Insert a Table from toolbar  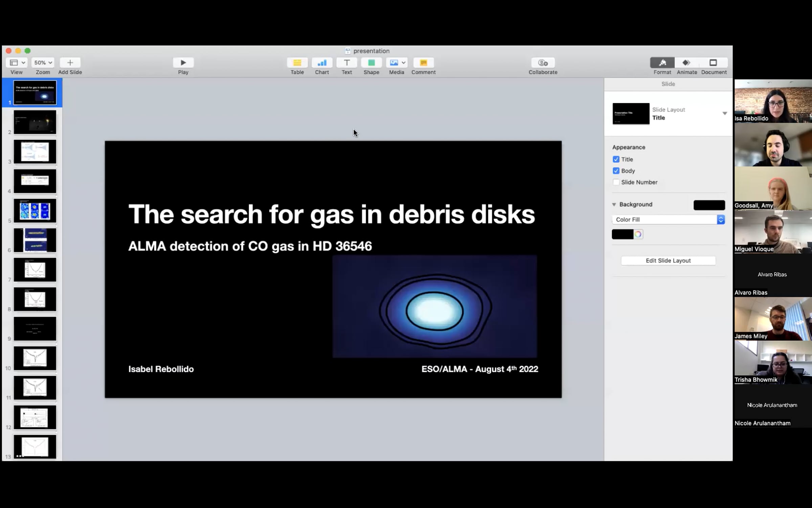click(x=297, y=63)
